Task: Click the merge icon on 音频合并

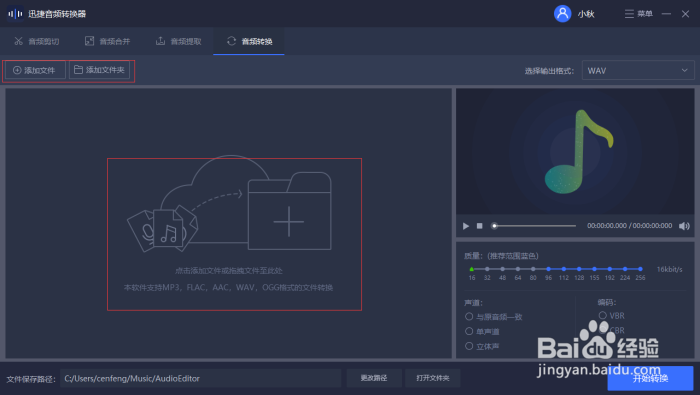Action: 89,41
